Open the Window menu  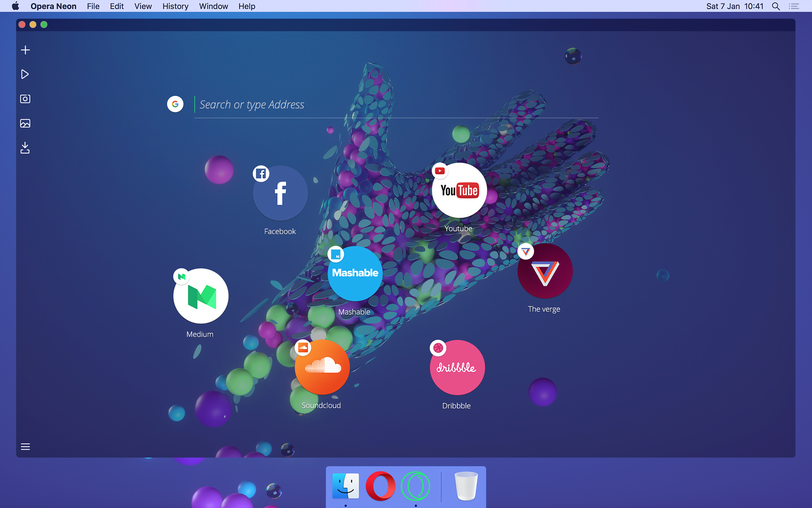[x=213, y=6]
